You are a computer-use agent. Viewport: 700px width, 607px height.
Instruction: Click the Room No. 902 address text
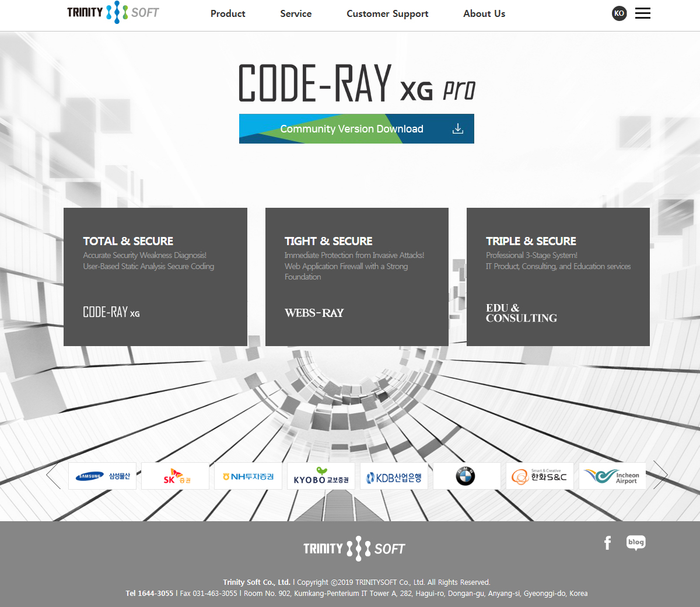(x=416, y=593)
